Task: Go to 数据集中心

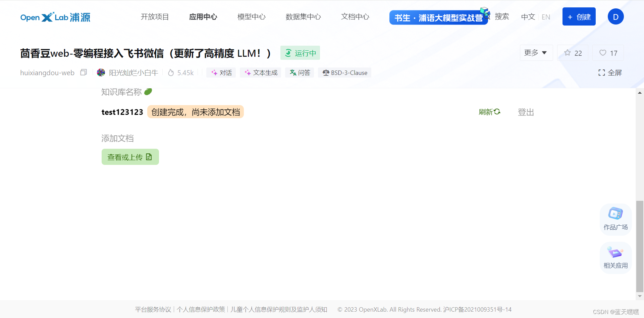Action: 303,17
